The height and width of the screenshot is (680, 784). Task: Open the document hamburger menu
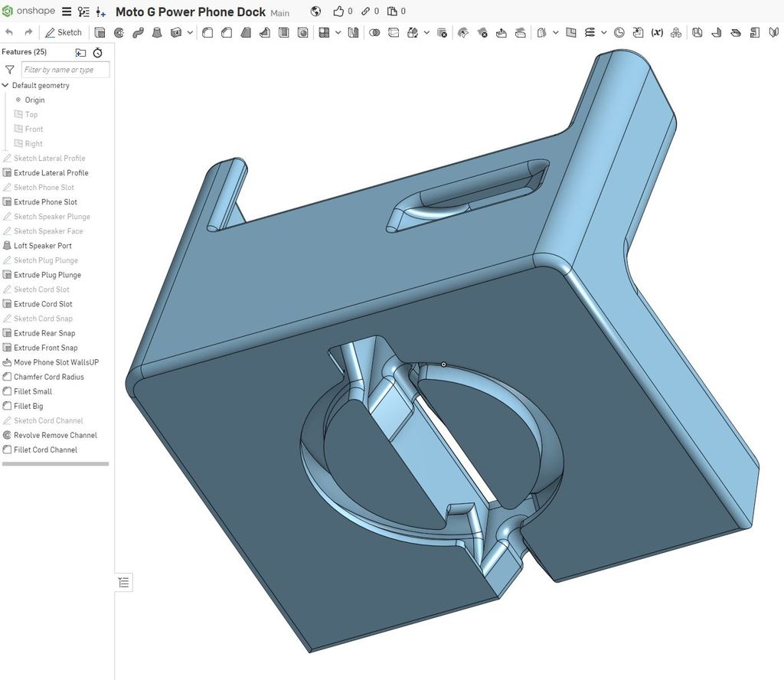tap(67, 11)
